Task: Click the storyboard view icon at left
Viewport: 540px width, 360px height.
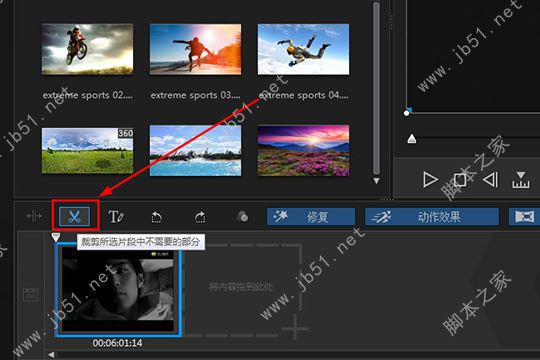Action: [x=30, y=295]
